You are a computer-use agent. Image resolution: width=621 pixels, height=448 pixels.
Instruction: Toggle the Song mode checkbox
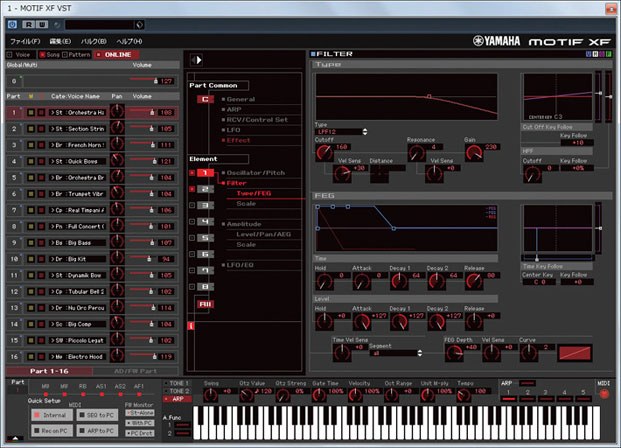click(42, 55)
